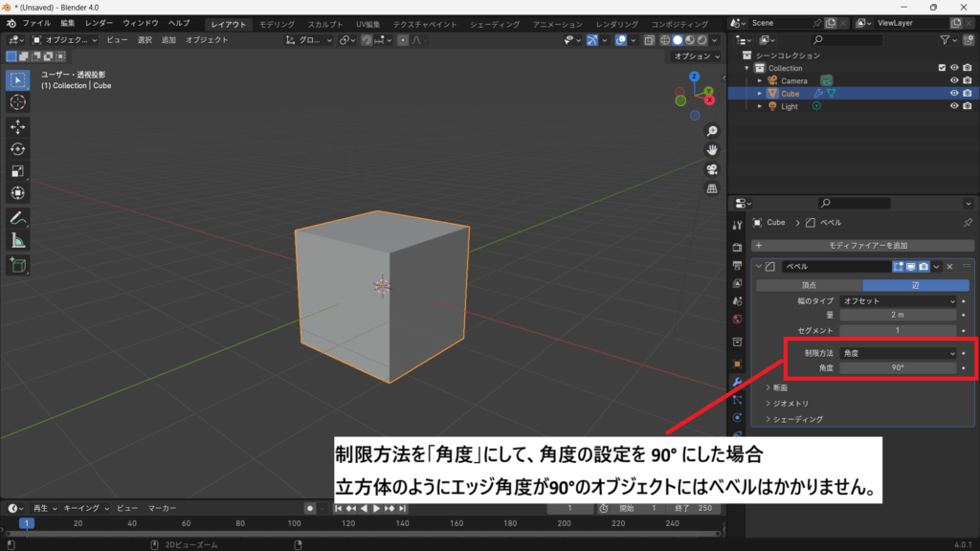Switch to the モデリング workspace tab
980x551 pixels.
coord(278,24)
